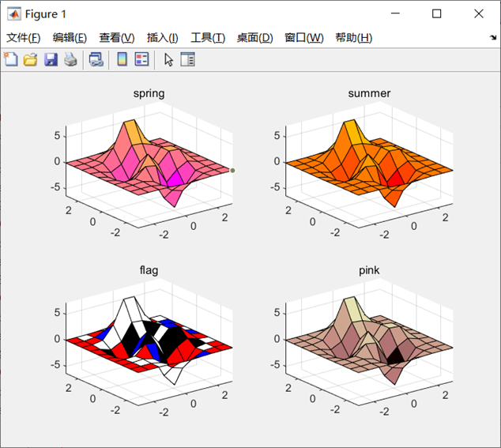The image size is (501, 448).
Task: Click the summer subplot title
Action: point(369,93)
